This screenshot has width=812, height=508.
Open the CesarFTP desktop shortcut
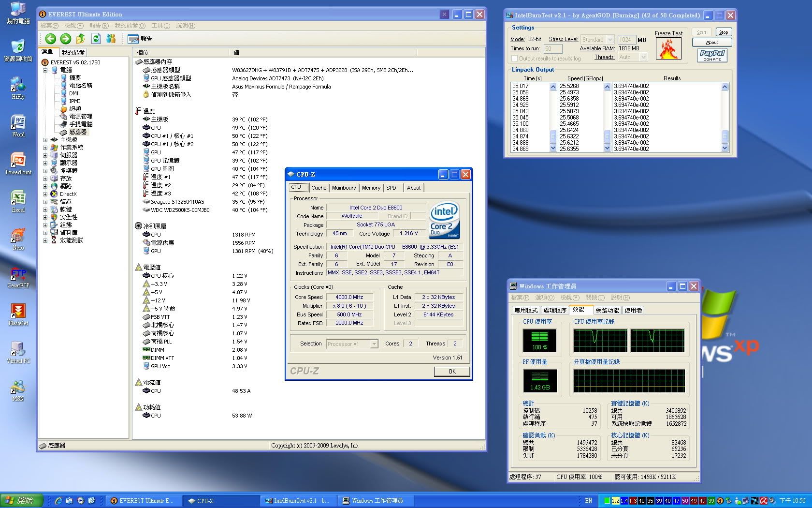coord(18,277)
